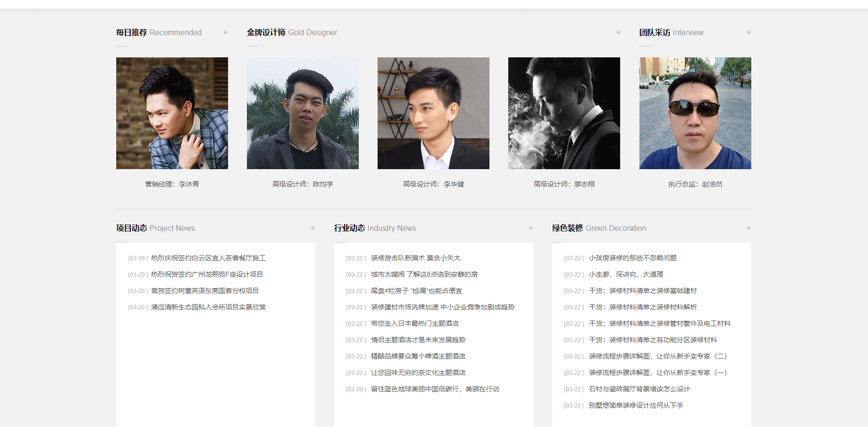Open the photo of designer 李华健
Viewport: 868px width, 427px height.
[x=434, y=113]
